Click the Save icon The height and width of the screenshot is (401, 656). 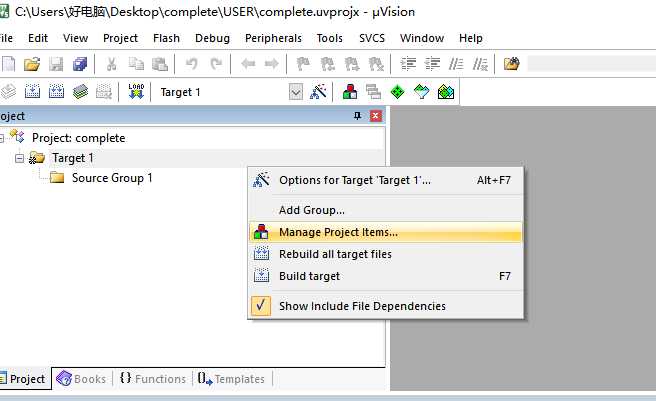click(x=56, y=64)
